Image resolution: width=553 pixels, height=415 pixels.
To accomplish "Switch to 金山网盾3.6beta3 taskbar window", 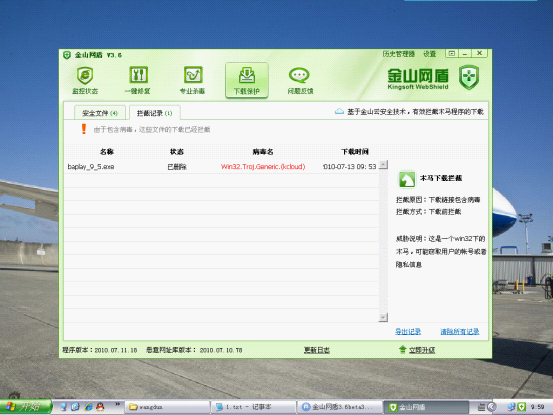I will pyautogui.click(x=340, y=407).
